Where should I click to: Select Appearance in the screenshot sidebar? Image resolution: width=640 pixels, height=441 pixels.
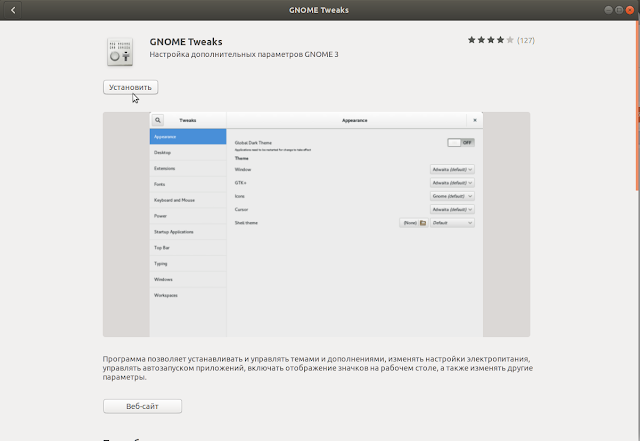(188, 136)
